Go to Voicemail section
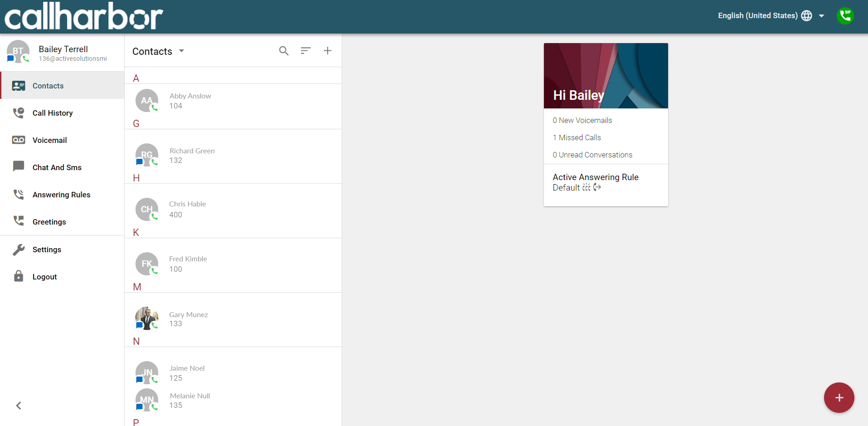The image size is (868, 426). [x=63, y=140]
